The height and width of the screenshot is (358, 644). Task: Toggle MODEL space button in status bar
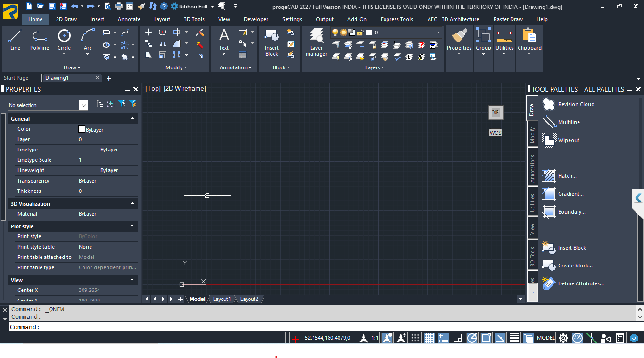tap(546, 338)
